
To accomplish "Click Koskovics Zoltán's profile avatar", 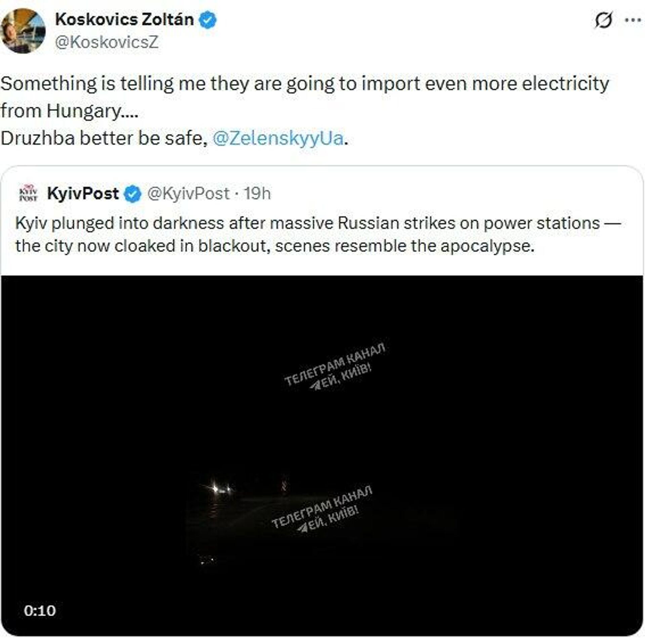I will pos(23,31).
